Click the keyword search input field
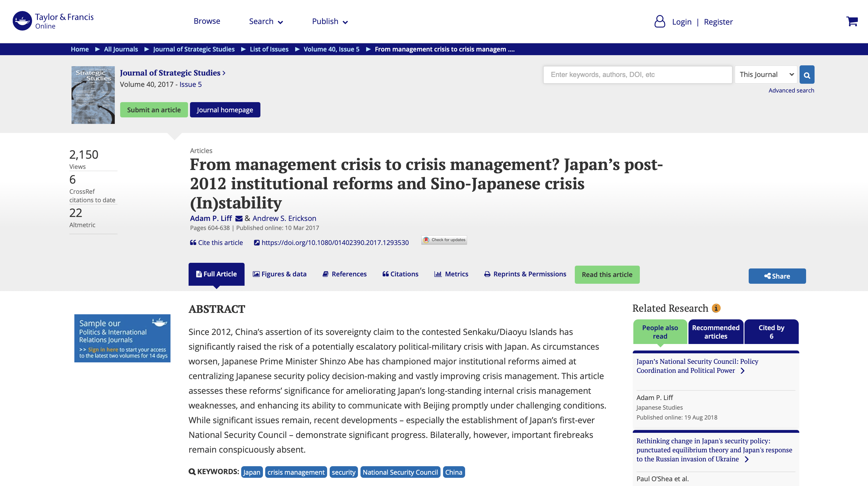868x486 pixels. (638, 74)
